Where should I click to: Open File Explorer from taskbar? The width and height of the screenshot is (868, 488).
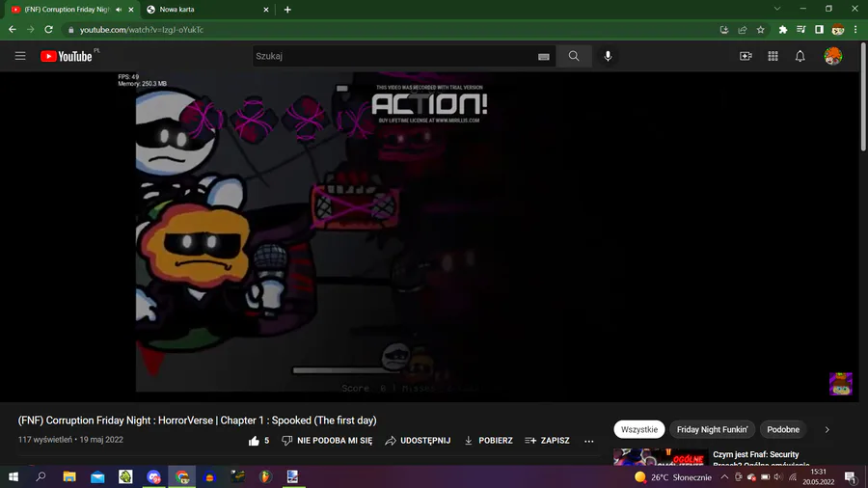69,476
